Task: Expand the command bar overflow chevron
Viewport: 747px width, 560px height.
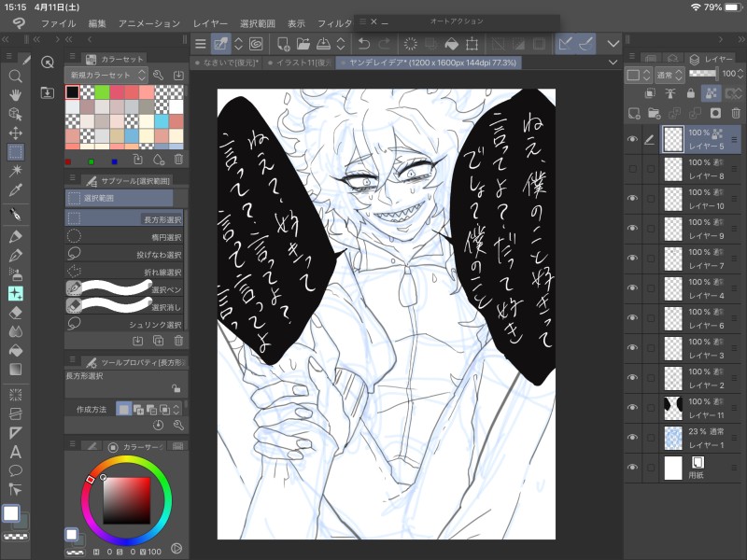Action: click(x=613, y=44)
